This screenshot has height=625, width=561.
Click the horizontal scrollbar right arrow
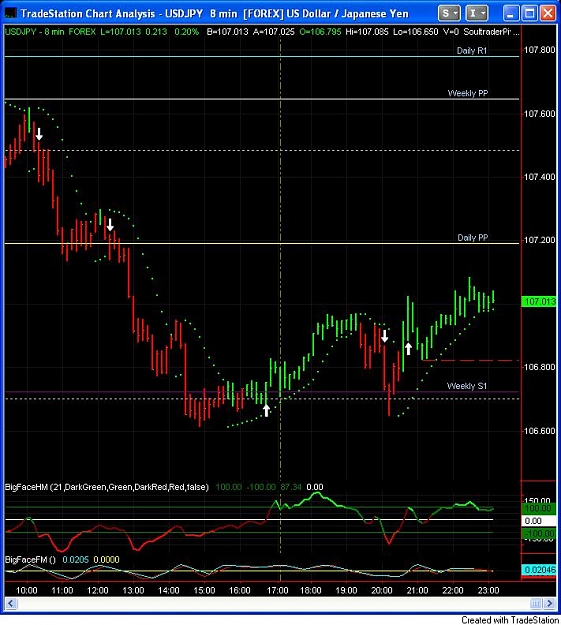coord(550,603)
